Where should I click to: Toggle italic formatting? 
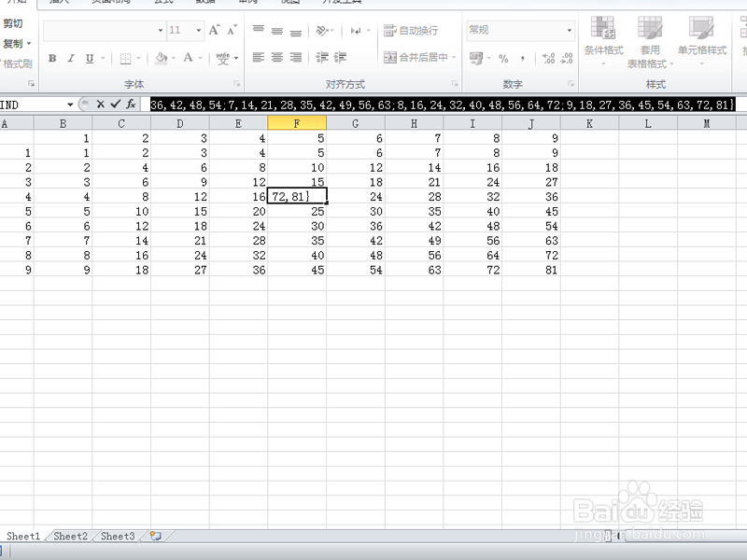tap(71, 58)
